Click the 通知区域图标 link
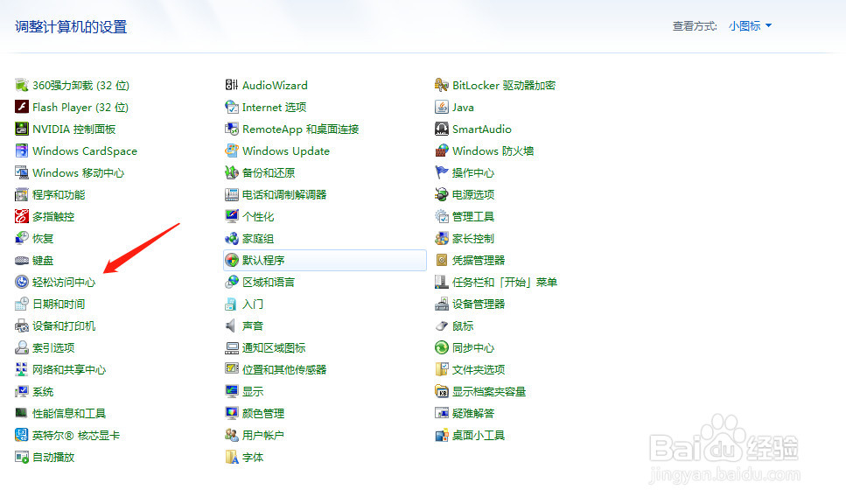 (274, 348)
